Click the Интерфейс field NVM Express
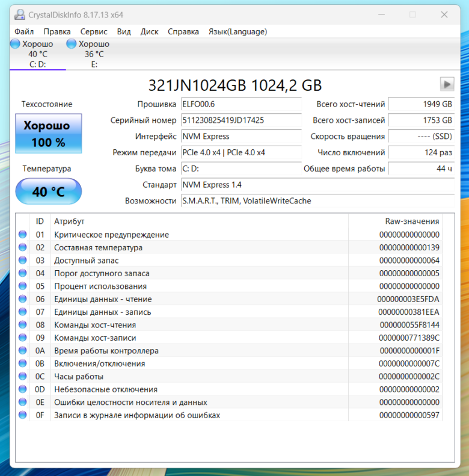The image size is (469, 476). (x=242, y=137)
